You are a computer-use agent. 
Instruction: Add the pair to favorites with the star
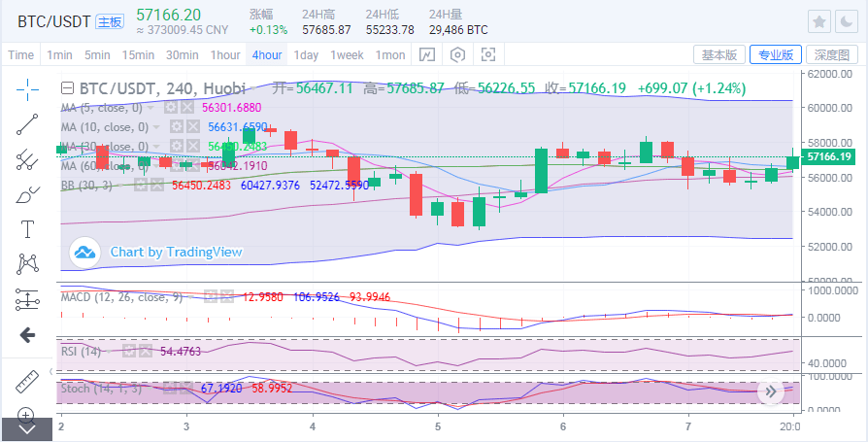click(819, 22)
